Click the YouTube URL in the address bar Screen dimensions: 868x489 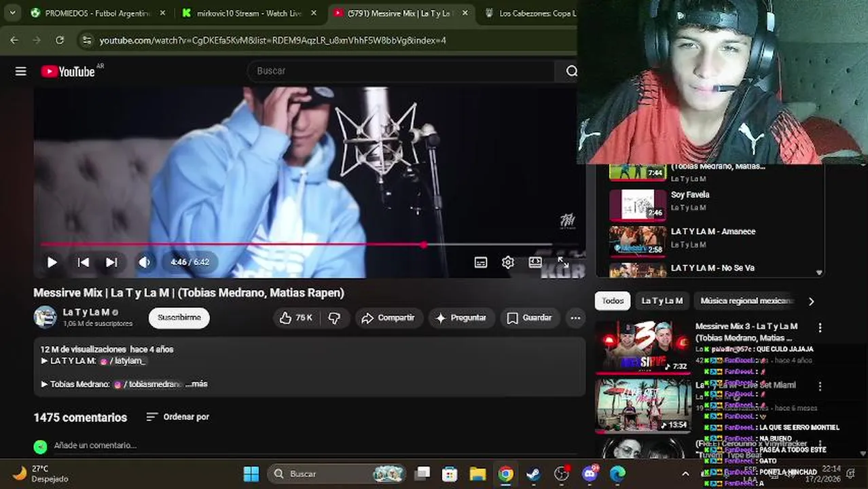pos(272,40)
